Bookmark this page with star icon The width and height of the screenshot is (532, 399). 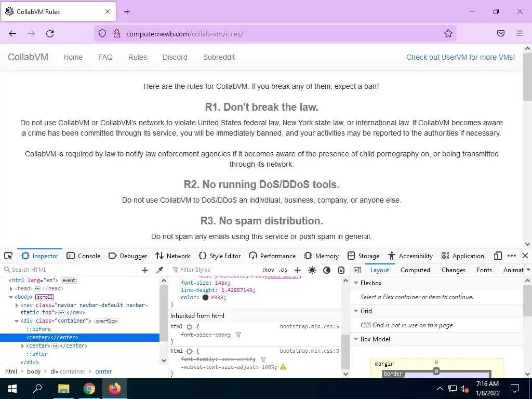click(x=448, y=33)
